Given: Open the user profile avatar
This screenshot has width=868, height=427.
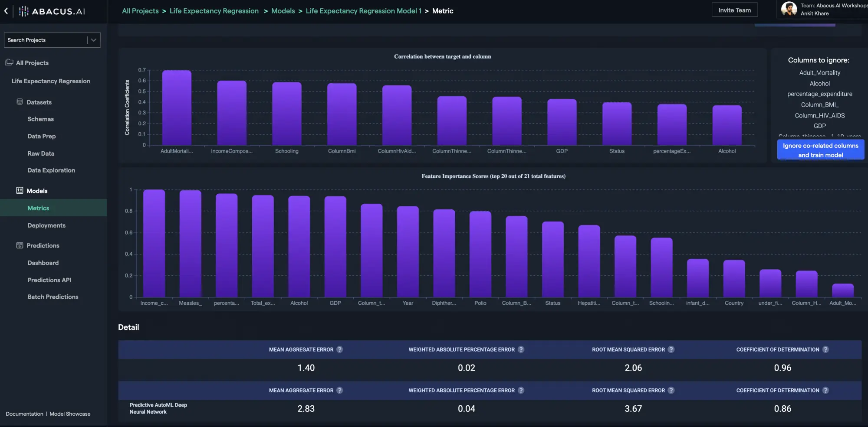Looking at the screenshot, I should (789, 9).
